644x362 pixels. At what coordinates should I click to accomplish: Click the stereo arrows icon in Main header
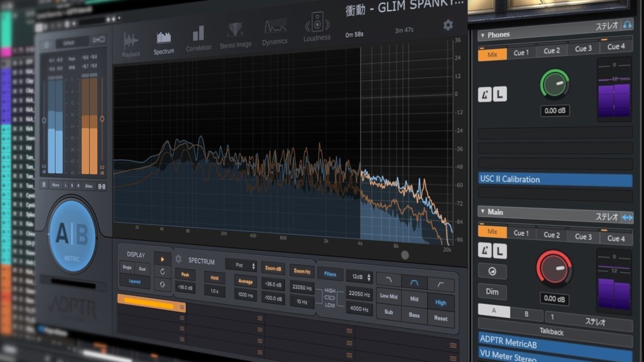[x=627, y=217]
